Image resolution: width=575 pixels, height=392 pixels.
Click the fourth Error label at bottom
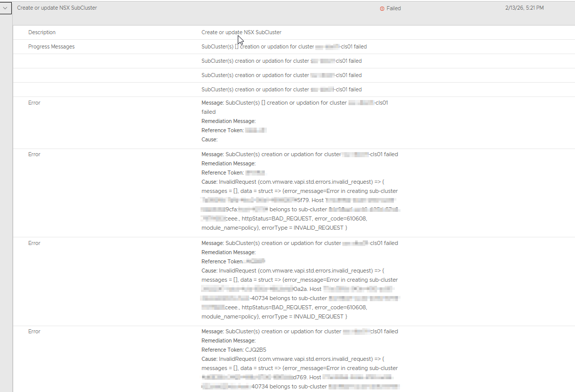(x=34, y=332)
